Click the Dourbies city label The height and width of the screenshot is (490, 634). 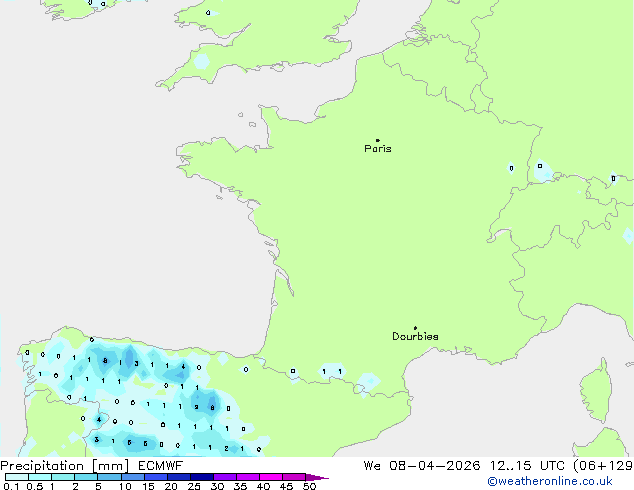(415, 336)
